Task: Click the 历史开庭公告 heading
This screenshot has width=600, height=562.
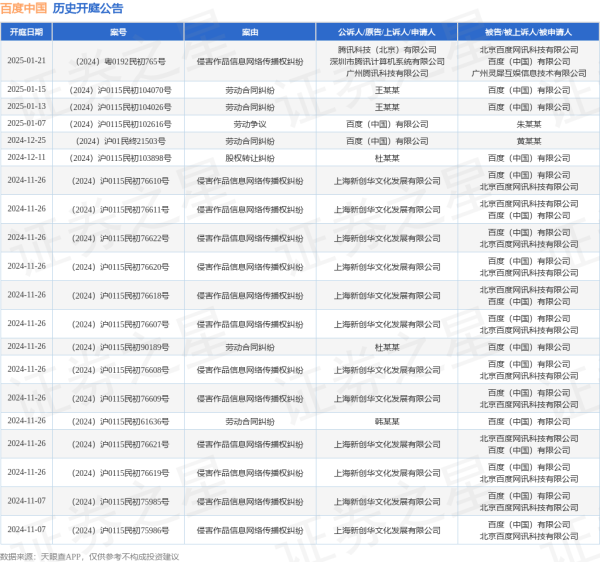Action: point(88,8)
